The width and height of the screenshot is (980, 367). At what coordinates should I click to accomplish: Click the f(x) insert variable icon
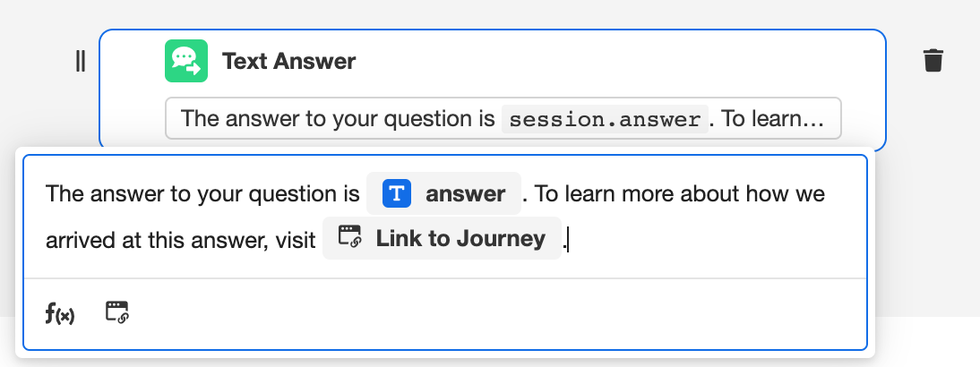tap(60, 313)
